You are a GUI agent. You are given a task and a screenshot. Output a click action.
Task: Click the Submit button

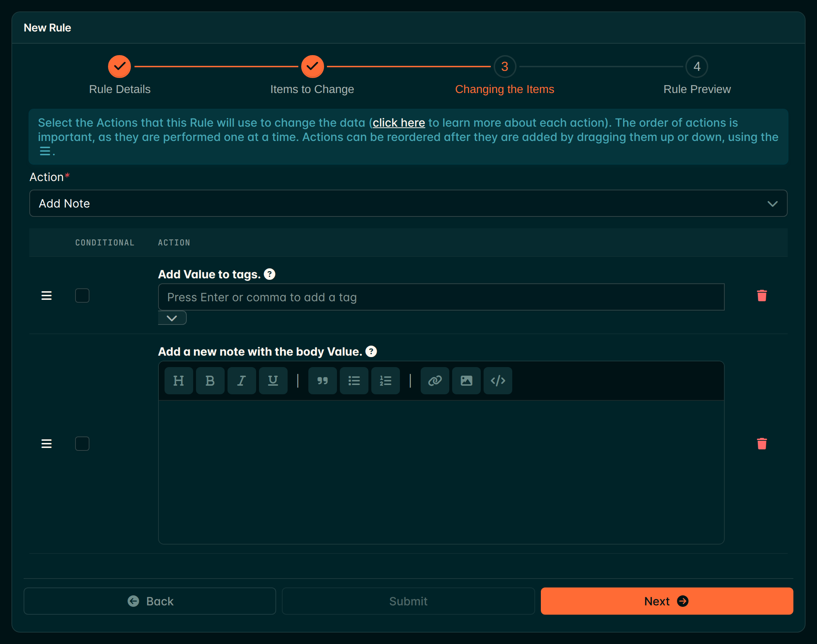click(x=408, y=601)
